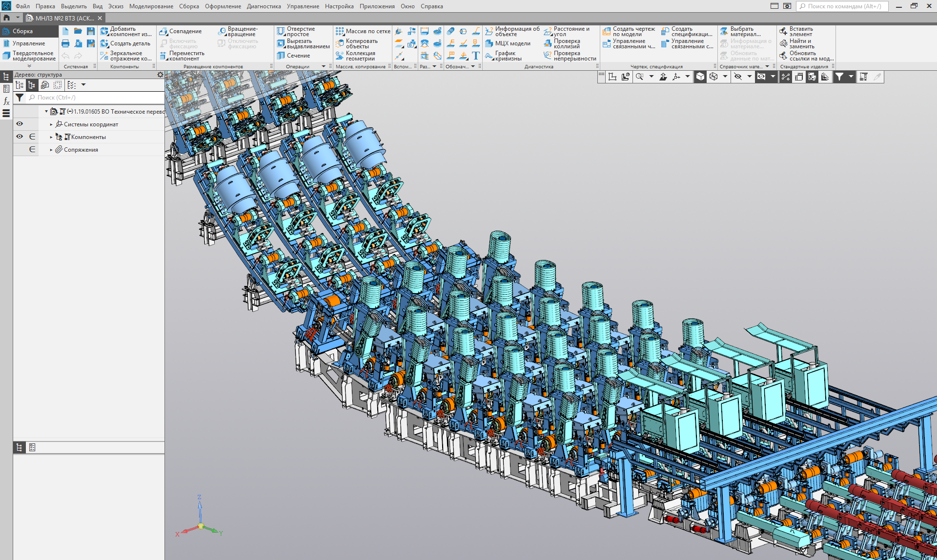Toggle the shaded display mode button

(x=700, y=77)
